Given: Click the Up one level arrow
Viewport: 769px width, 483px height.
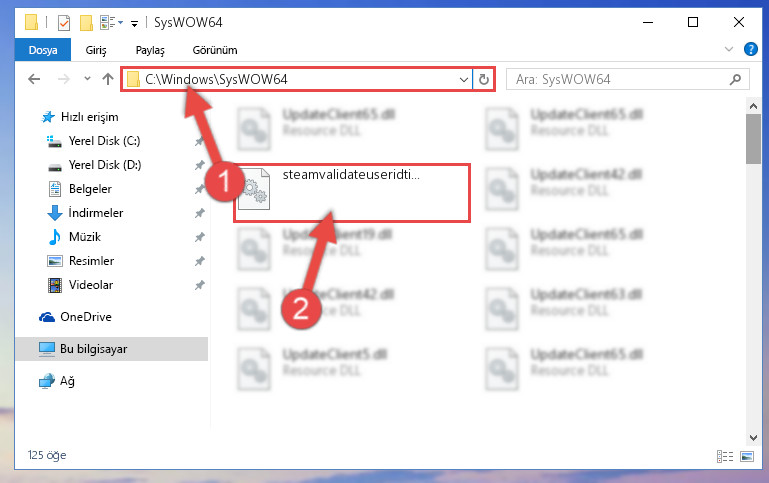Looking at the screenshot, I should click(108, 79).
